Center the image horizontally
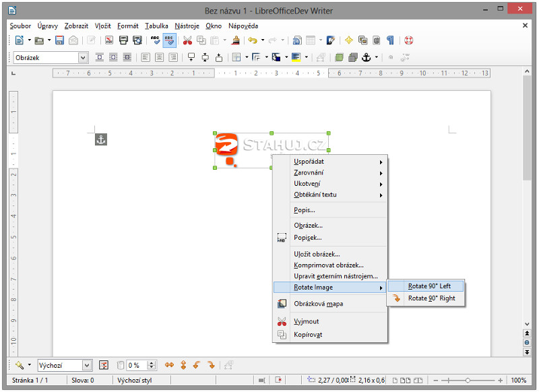 tap(160, 58)
